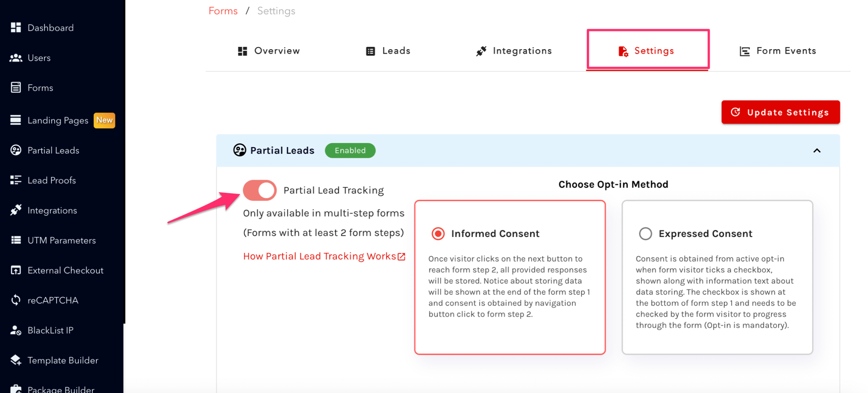Image resolution: width=868 pixels, height=393 pixels.
Task: Click the External Checkout icon
Action: point(16,270)
